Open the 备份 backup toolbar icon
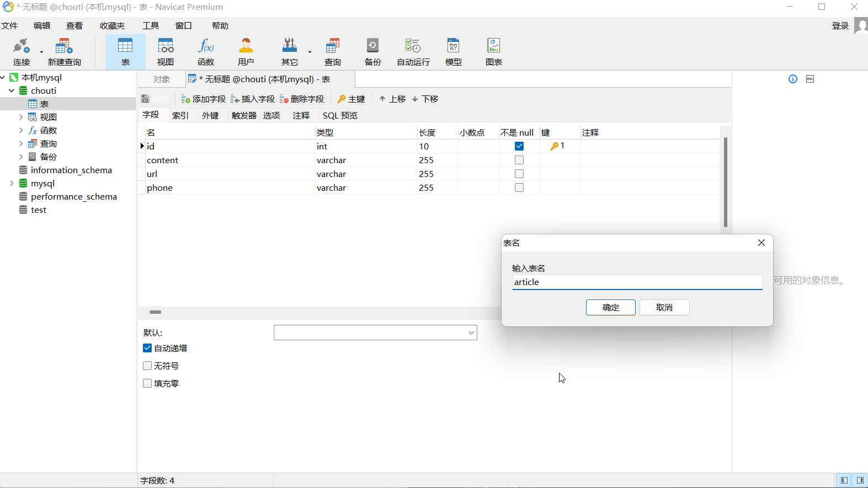This screenshot has height=488, width=868. [372, 52]
